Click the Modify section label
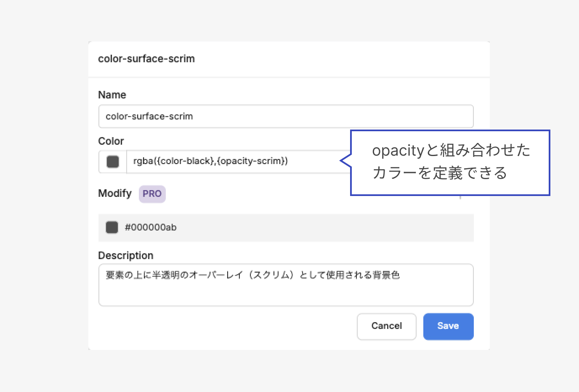The width and height of the screenshot is (579, 392). click(114, 193)
